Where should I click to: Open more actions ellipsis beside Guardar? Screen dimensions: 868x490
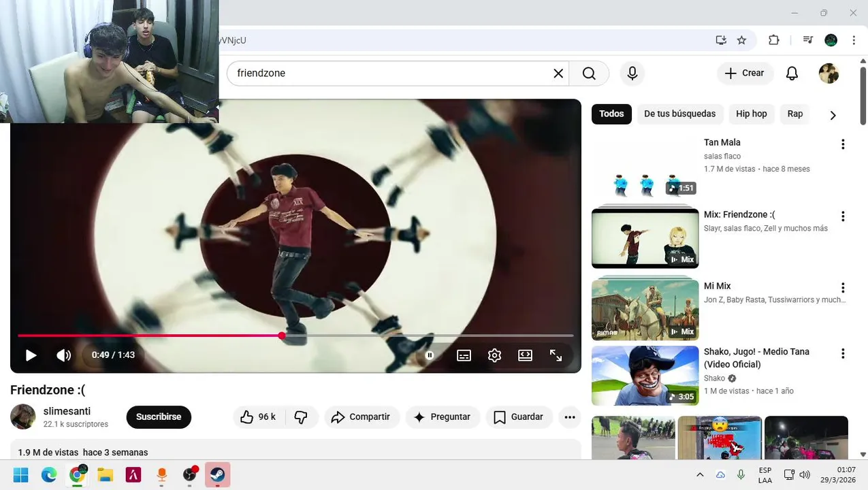click(570, 417)
